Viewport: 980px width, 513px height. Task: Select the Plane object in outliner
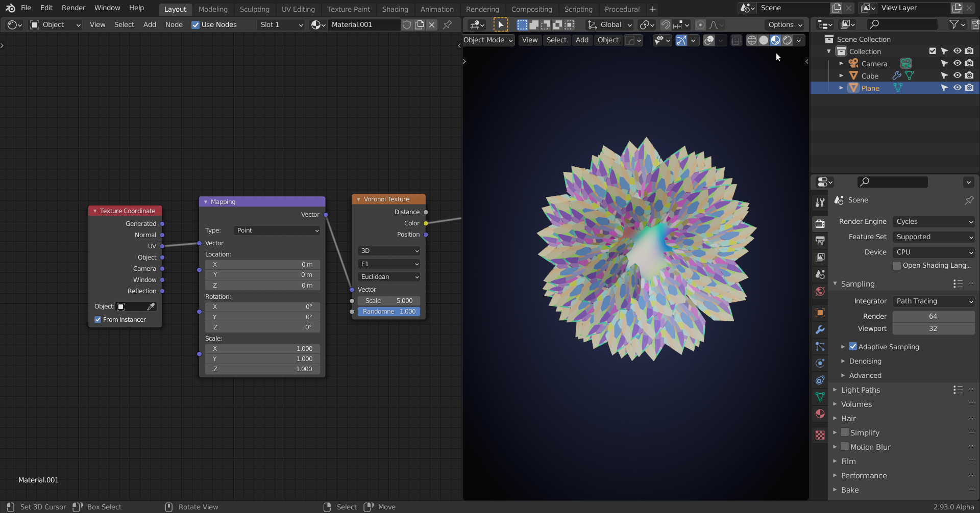point(870,88)
